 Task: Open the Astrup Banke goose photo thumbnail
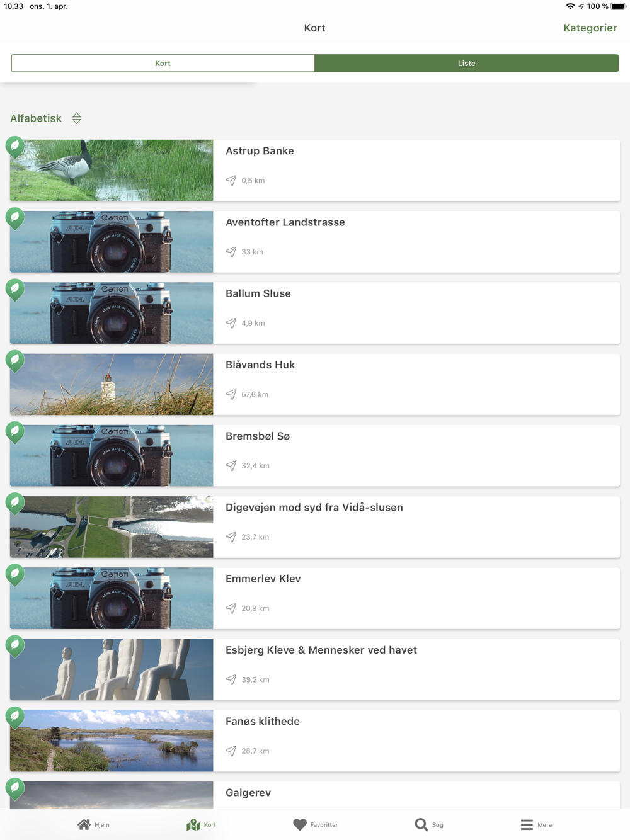tap(112, 171)
